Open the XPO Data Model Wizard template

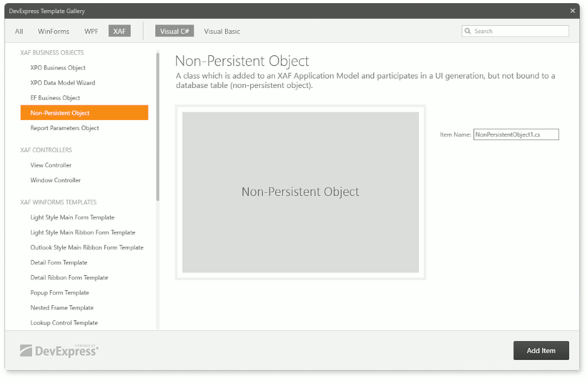[x=63, y=82]
